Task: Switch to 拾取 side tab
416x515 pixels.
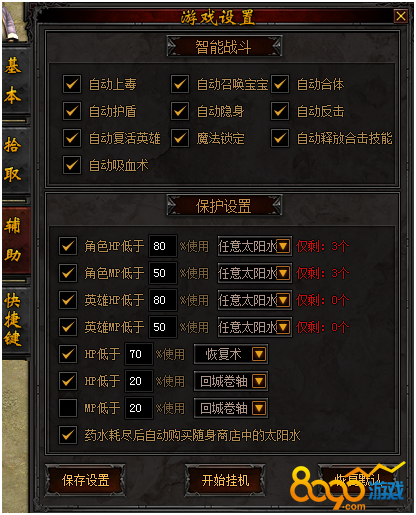Action: coord(13,159)
